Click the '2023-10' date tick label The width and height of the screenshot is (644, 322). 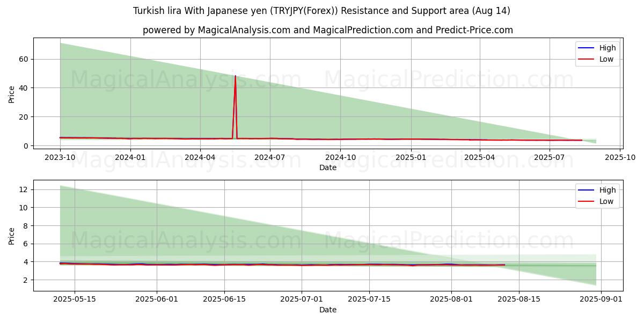[x=60, y=157]
